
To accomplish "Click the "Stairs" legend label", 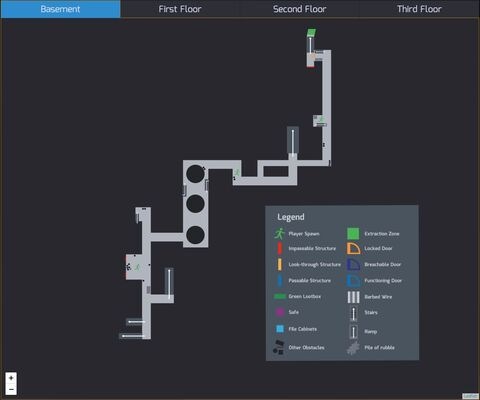I will [371, 312].
